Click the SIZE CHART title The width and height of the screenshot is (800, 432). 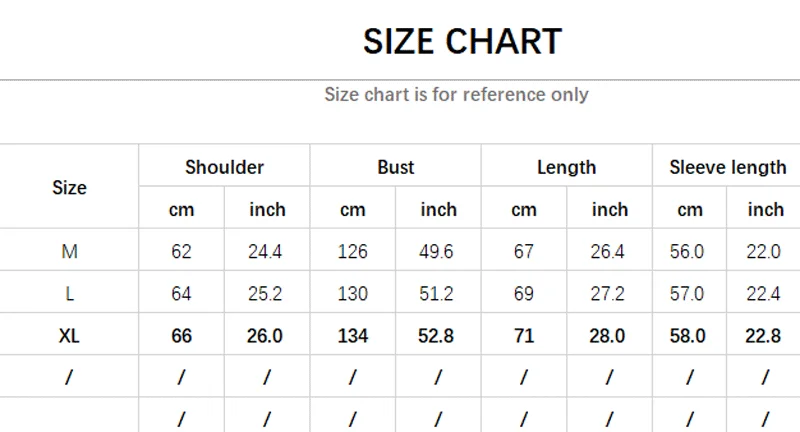(462, 42)
